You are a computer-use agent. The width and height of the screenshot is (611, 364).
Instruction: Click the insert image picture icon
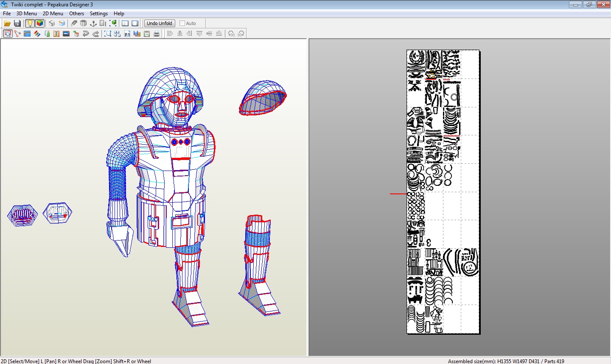[x=66, y=34]
